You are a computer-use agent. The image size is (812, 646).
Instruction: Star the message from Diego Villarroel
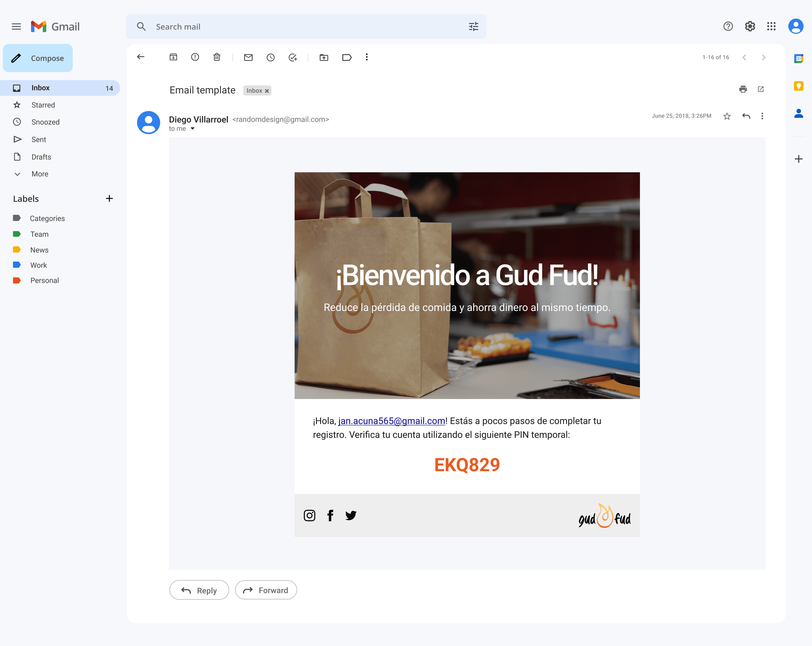pos(727,116)
